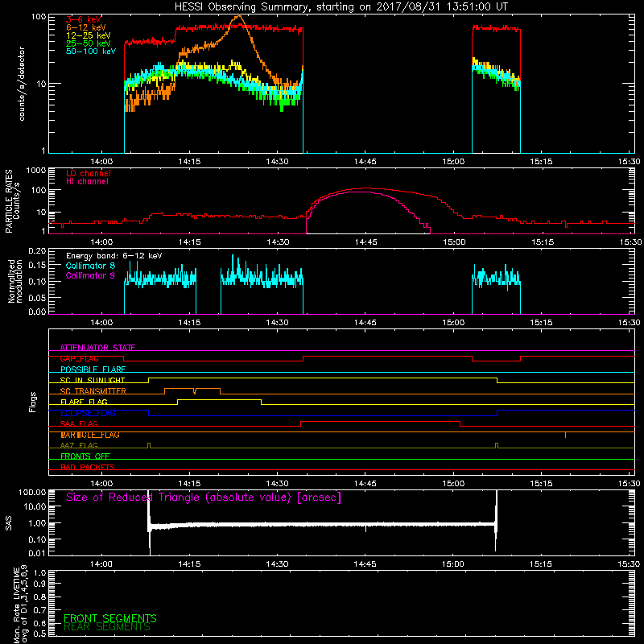This screenshot has width=644, height=644.
Task: Select the Collimator 8 legend label
Action: point(90,266)
